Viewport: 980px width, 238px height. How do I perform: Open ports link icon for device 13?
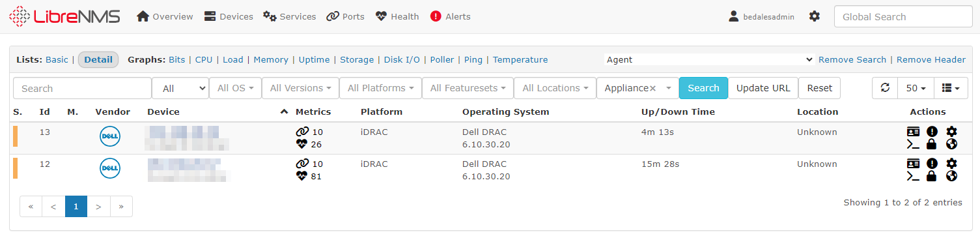(302, 132)
